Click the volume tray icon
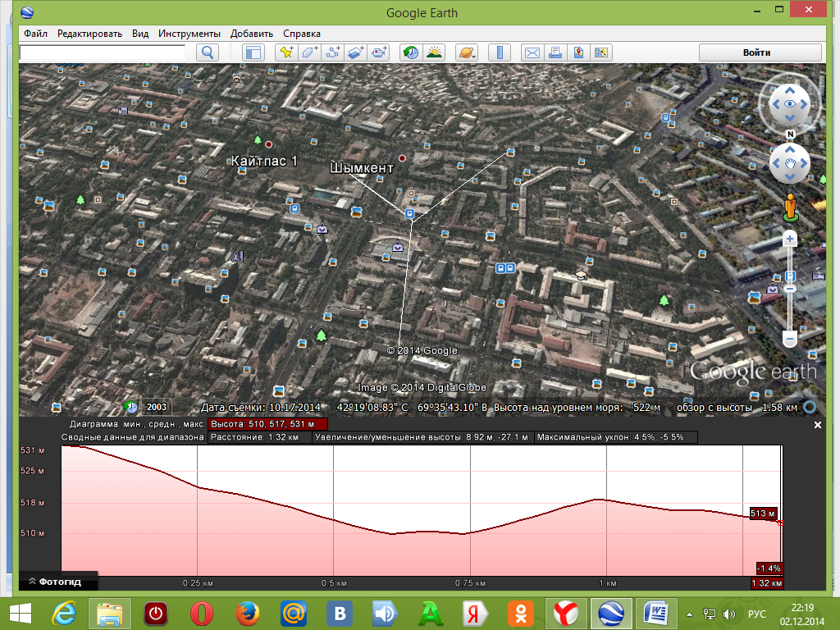This screenshot has height=630, width=840. [x=728, y=614]
